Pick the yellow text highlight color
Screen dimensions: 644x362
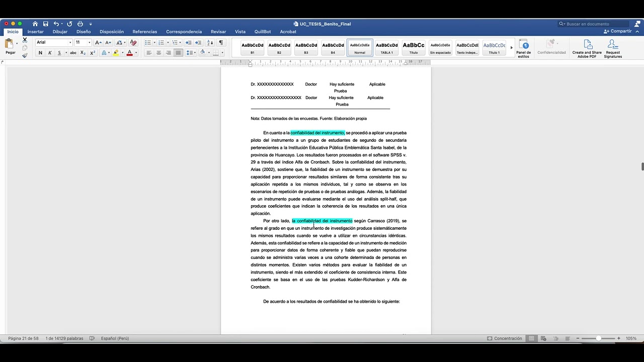coord(116,53)
